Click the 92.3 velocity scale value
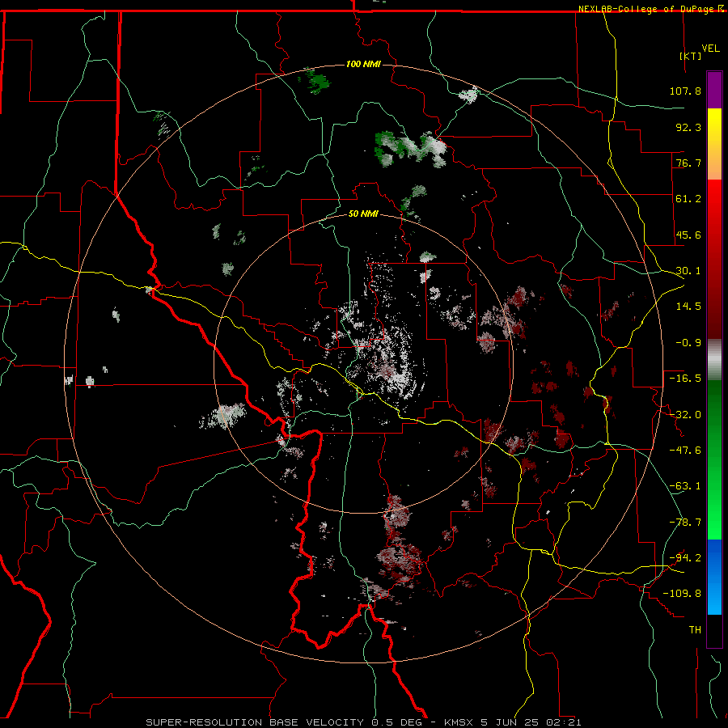The width and height of the screenshot is (728, 728). [x=688, y=127]
